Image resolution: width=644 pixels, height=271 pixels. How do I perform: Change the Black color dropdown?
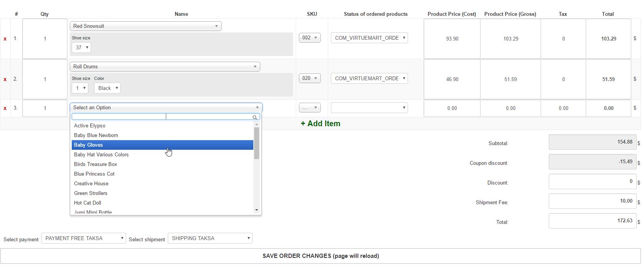[107, 88]
